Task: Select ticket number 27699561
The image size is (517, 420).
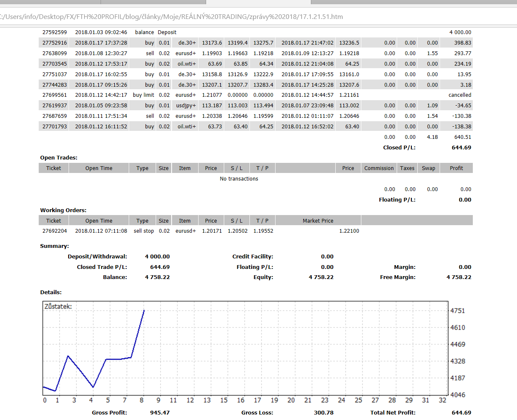Action: click(55, 95)
